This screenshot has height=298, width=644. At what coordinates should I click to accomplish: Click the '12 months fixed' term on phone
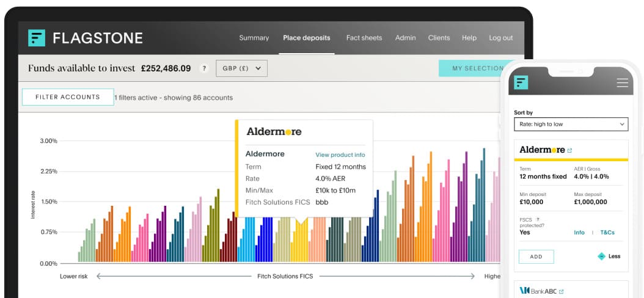point(543,176)
